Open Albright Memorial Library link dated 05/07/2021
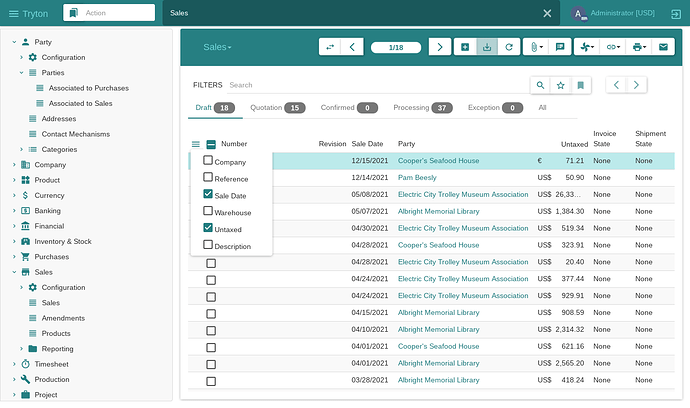The width and height of the screenshot is (690, 408). (x=438, y=211)
